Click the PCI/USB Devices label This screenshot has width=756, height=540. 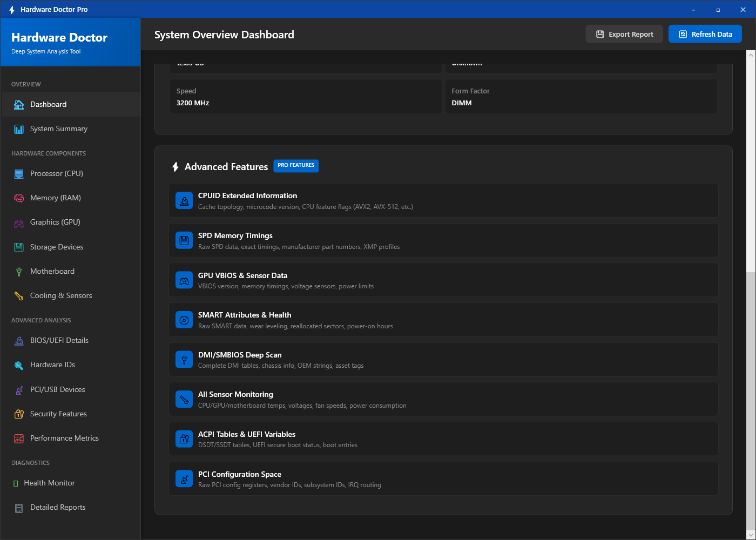[x=57, y=390]
